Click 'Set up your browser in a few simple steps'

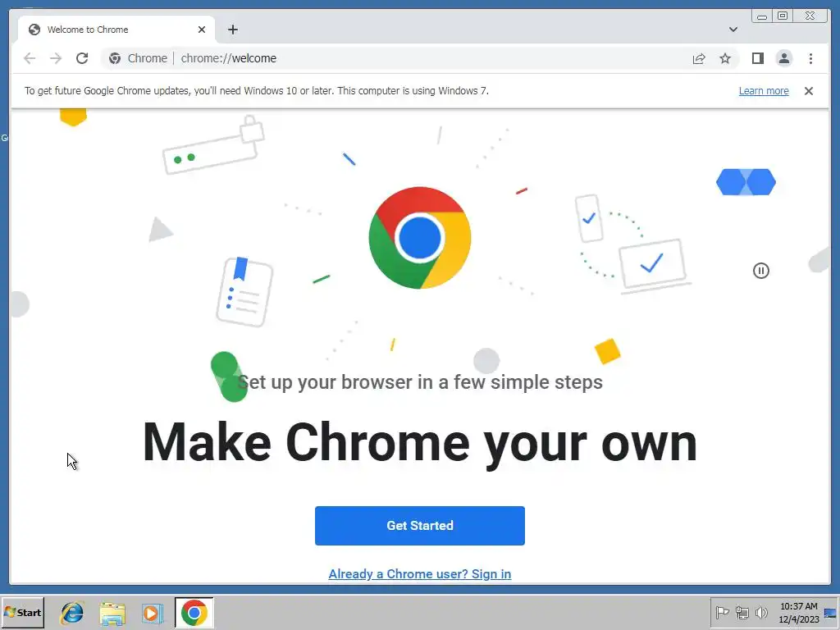pyautogui.click(x=420, y=382)
